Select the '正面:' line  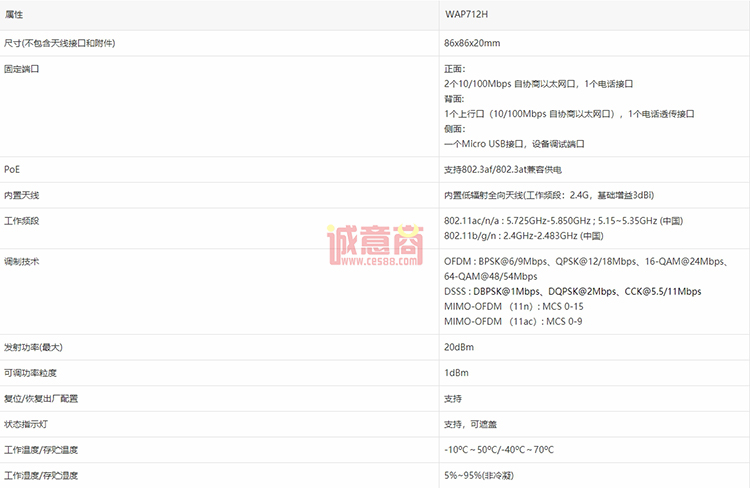click(x=454, y=69)
